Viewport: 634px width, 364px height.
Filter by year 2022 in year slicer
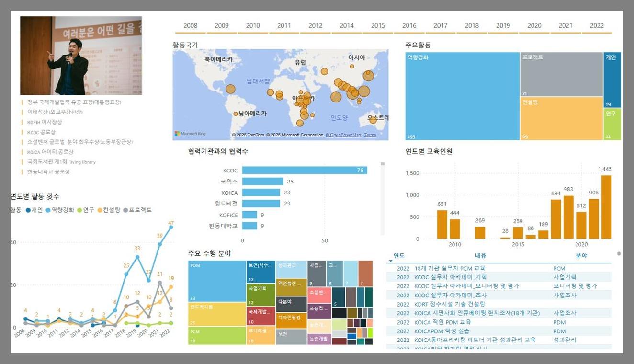click(597, 26)
